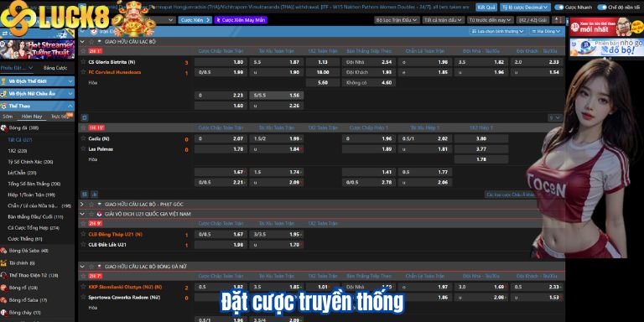The image size is (644, 322).
Task: Bet Không có next goal at 4.60
Action: click(368, 82)
